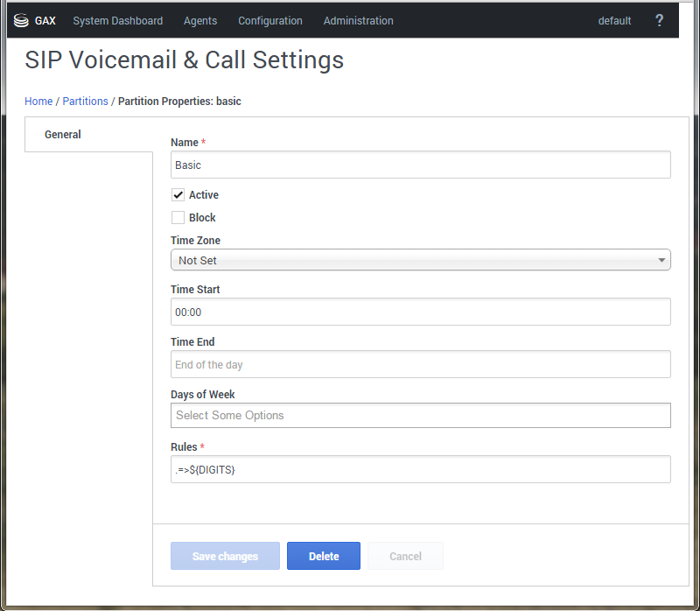Click the Rules input field
700x611 pixels.
420,469
